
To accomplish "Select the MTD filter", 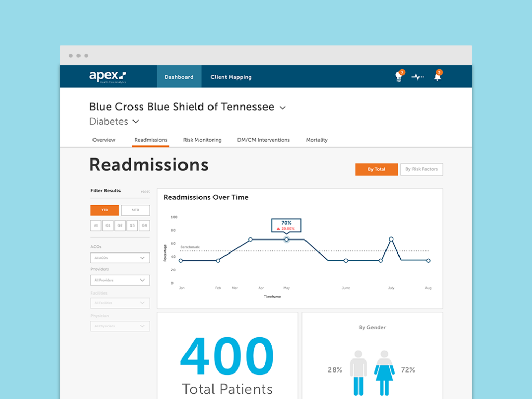I will point(136,210).
